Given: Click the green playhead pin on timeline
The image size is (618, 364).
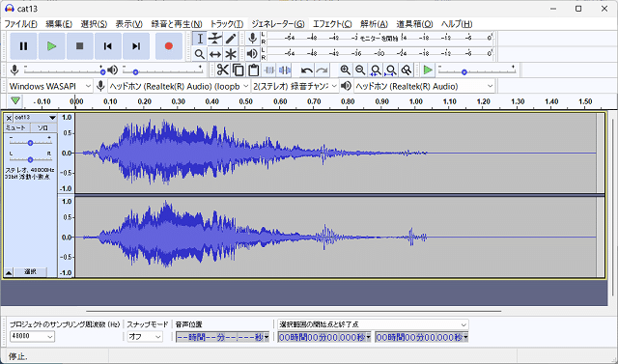Looking at the screenshot, I should [x=15, y=100].
